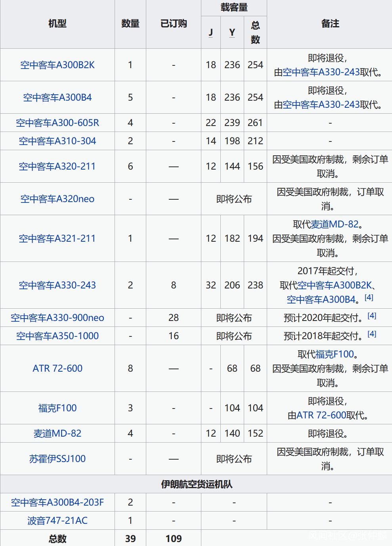Click the 伊朗航空货运机队 section header
This screenshot has width=392, height=546.
197,484
